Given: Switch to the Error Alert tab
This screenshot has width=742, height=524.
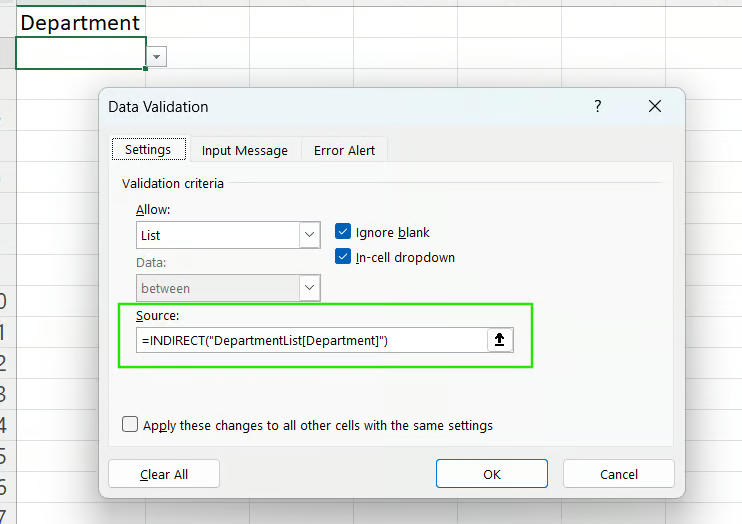Looking at the screenshot, I should (x=344, y=151).
